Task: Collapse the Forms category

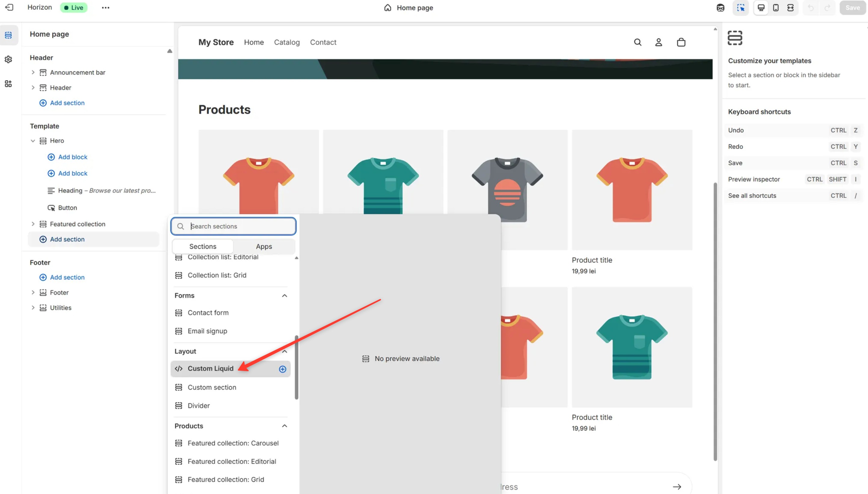Action: click(284, 295)
